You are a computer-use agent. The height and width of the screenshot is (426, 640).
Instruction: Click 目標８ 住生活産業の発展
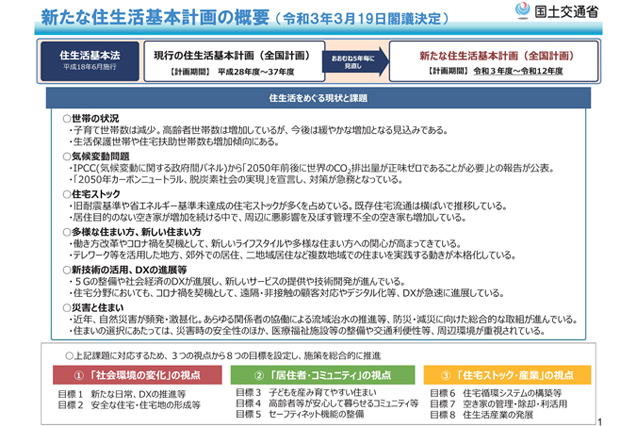point(482,415)
